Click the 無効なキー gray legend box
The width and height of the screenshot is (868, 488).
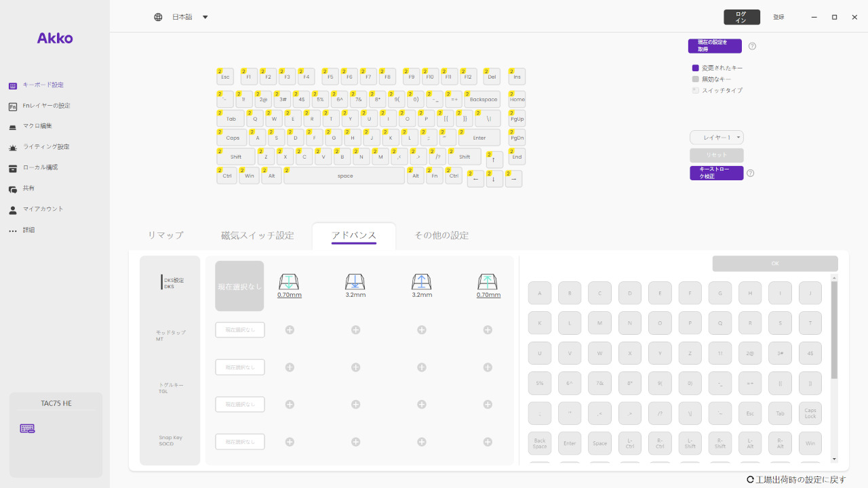pyautogui.click(x=695, y=79)
